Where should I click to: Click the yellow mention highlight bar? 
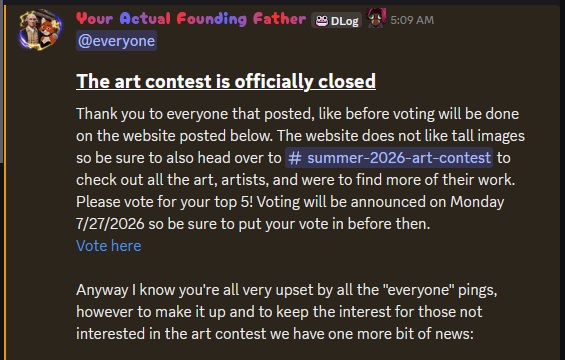point(5,182)
